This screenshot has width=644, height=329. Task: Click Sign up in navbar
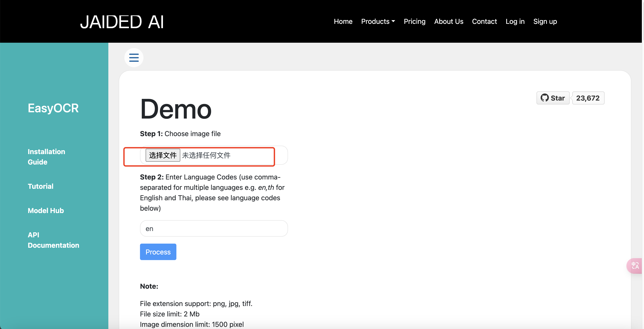545,21
